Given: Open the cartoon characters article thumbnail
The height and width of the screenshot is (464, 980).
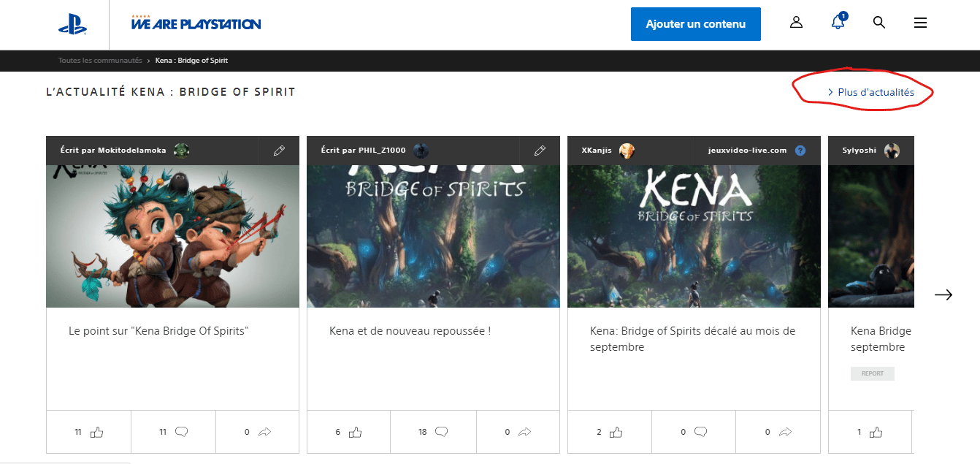Looking at the screenshot, I should [x=172, y=236].
